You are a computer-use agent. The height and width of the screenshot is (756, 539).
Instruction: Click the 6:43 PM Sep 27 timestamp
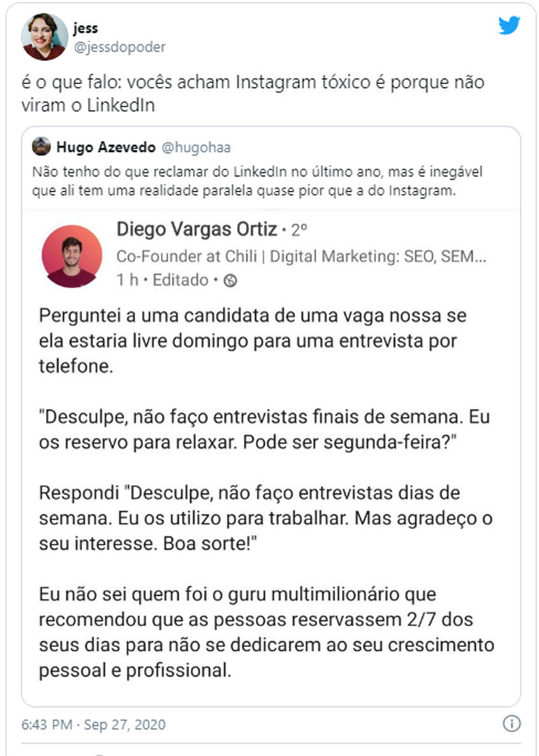[93, 725]
